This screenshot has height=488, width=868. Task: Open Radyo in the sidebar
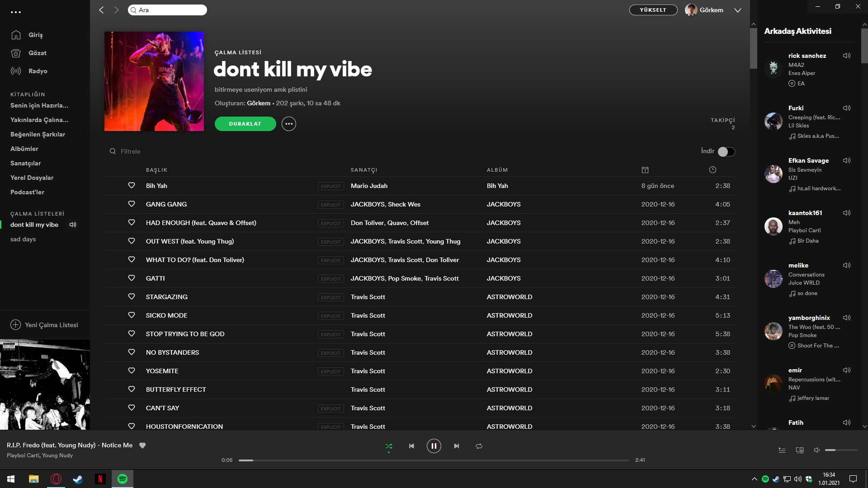38,71
